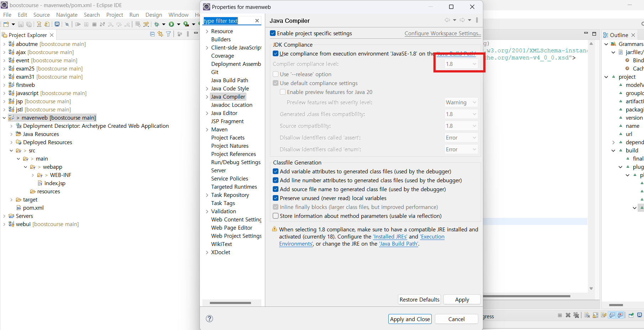644x330 pixels.
Task: Click the green Run toolbar icon
Action: coord(171,24)
